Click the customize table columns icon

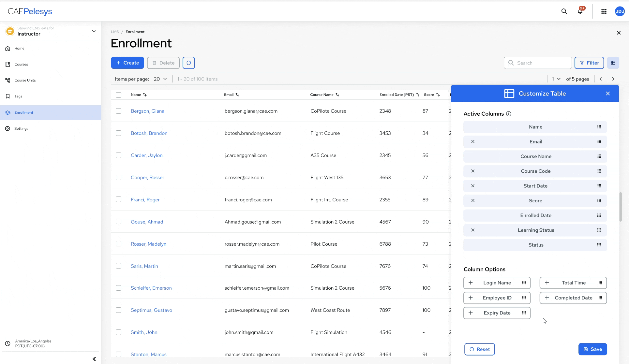[x=613, y=63]
